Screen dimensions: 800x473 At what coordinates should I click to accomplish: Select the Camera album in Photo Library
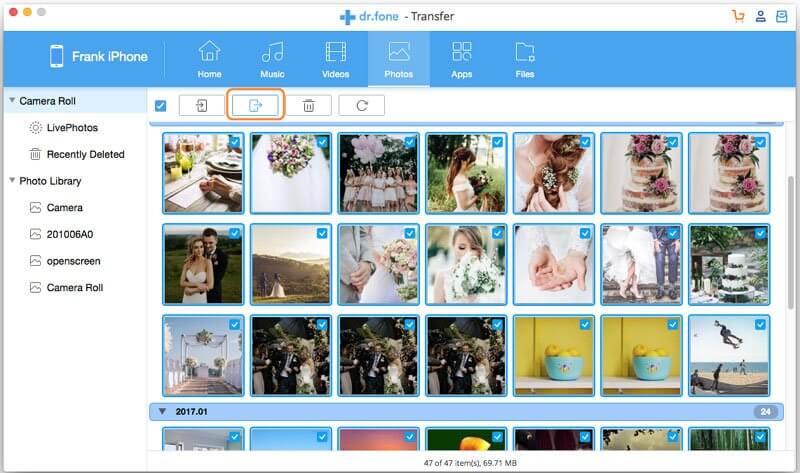pos(65,208)
